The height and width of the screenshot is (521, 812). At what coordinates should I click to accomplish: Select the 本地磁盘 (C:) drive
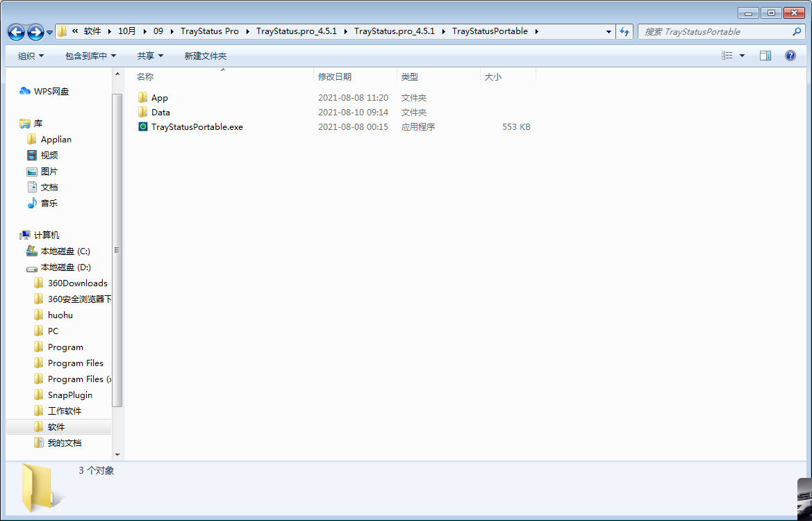click(65, 251)
